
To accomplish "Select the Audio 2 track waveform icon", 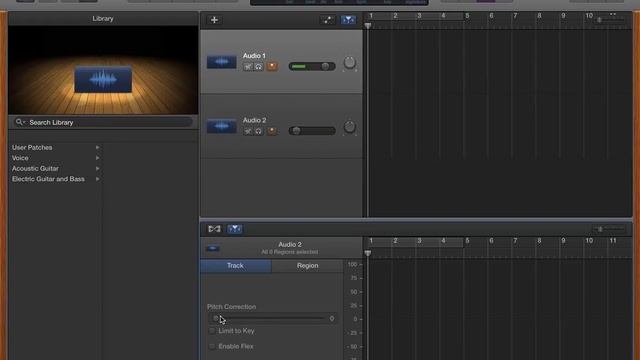I will point(221,126).
